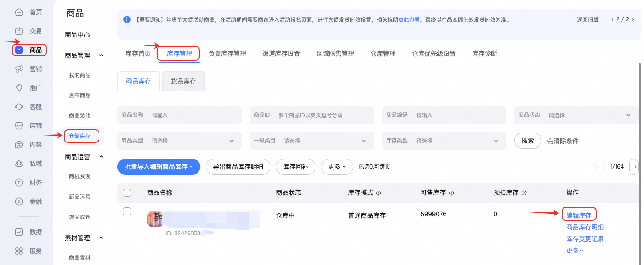Image resolution: width=644 pixels, height=265 pixels.
Task: Open 批量导入编辑商品库存 dropdown button
Action: (159, 167)
